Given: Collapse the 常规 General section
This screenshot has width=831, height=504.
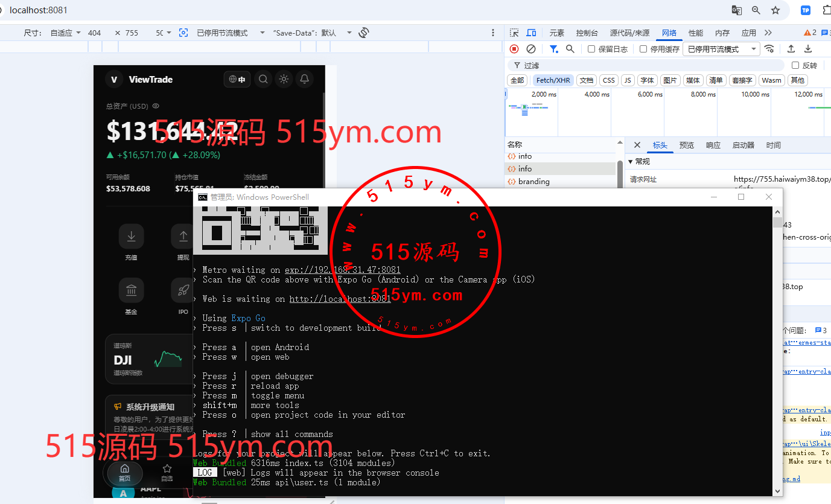Looking at the screenshot, I should tap(638, 162).
